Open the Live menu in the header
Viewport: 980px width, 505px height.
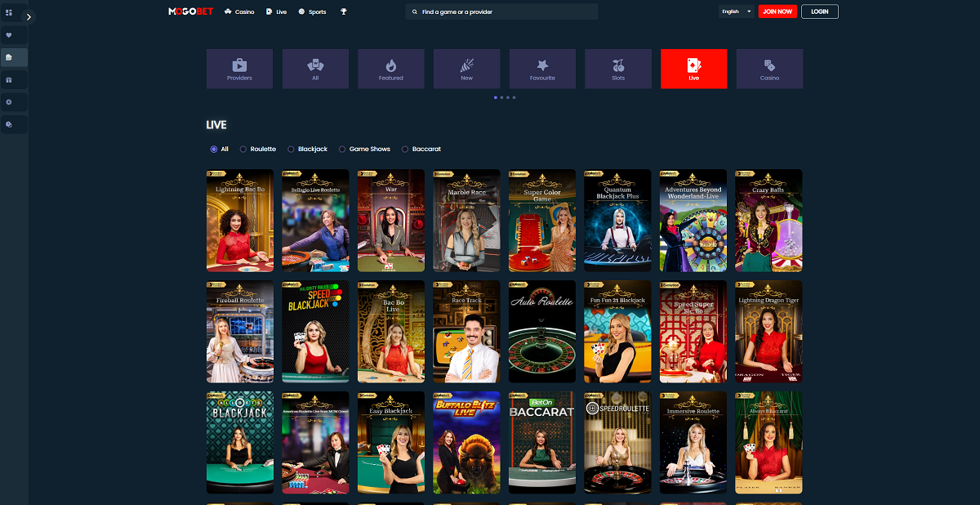tap(277, 12)
